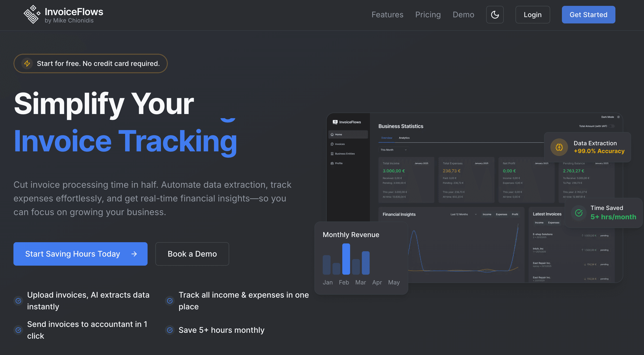Toggle the Total Amount (with VAT) switch
The width and height of the screenshot is (644, 355).
click(612, 126)
